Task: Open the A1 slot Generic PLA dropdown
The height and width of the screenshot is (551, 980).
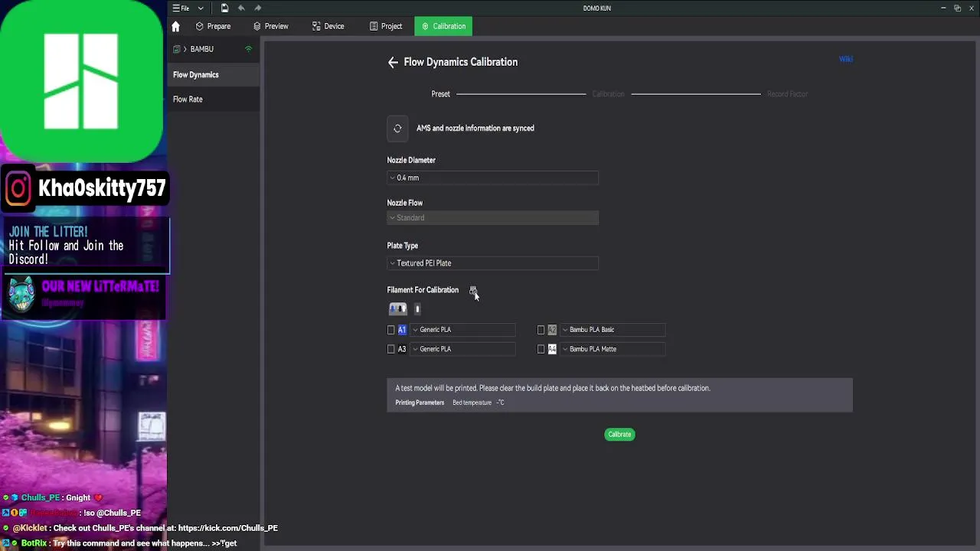Action: click(463, 330)
